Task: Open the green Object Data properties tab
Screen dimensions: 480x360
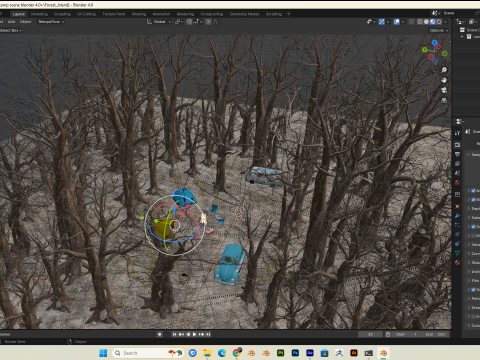Action: (457, 253)
